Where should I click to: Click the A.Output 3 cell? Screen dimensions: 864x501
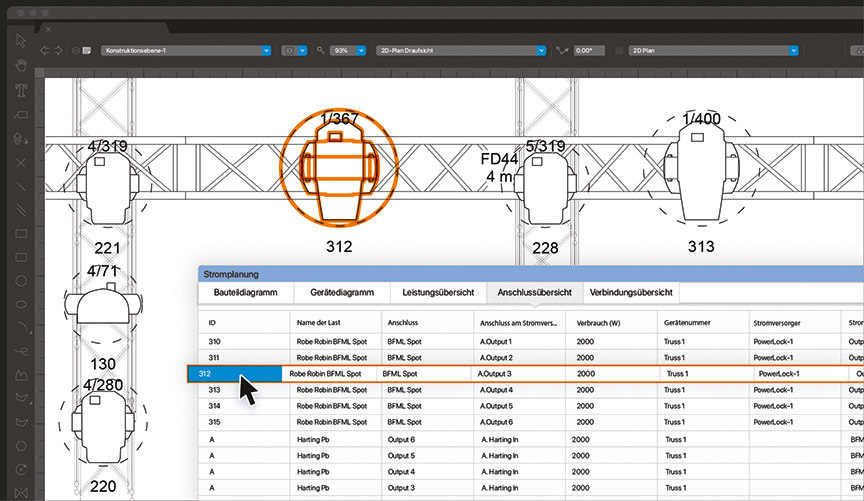tap(519, 374)
